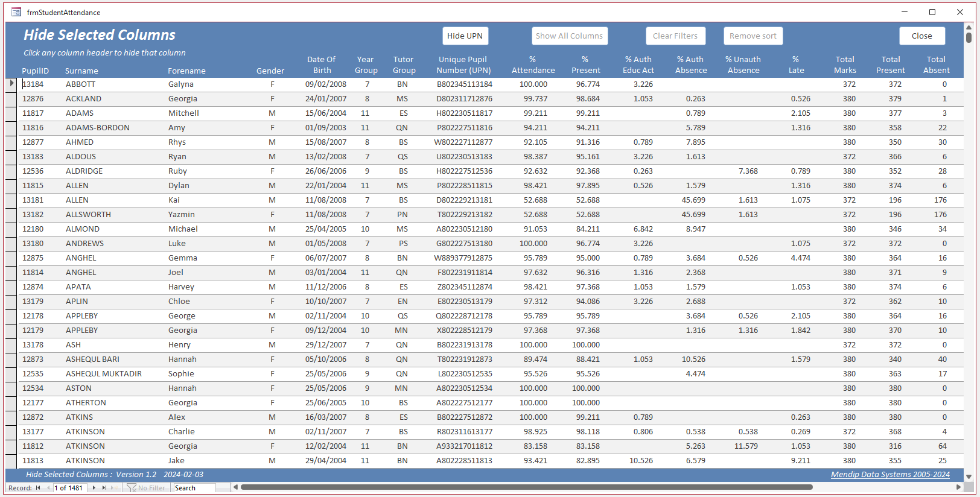Click the % Late column header

click(796, 65)
